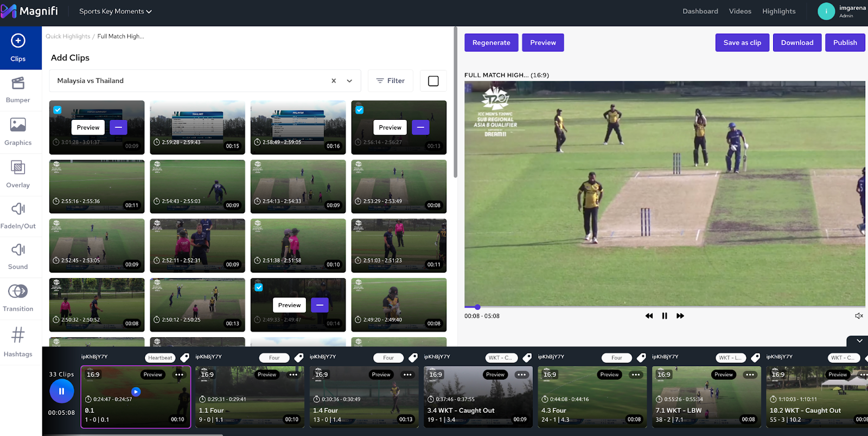The image size is (868, 436).
Task: Open more options on the 1.4 Four clip
Action: point(407,375)
